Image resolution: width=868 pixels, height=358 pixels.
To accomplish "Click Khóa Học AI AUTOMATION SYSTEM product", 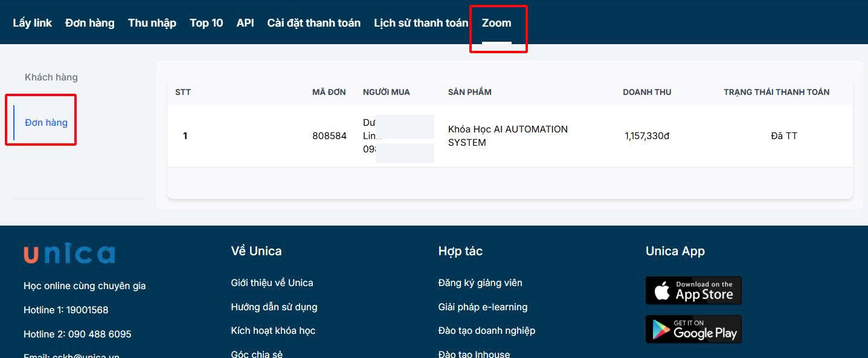I will pos(507,136).
